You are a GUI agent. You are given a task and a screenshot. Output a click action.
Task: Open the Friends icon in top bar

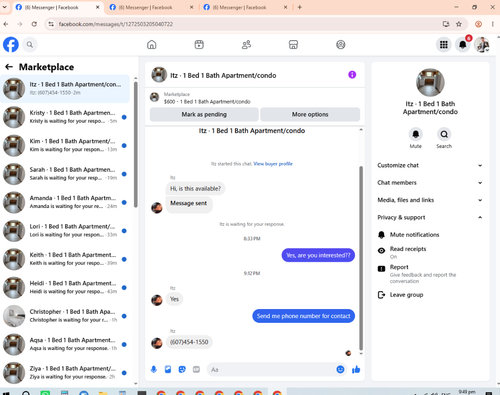(246, 44)
